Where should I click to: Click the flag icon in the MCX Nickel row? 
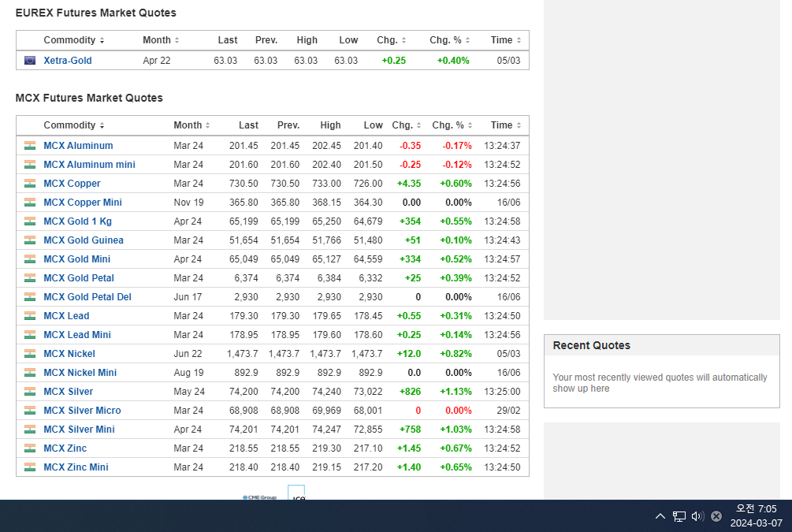[30, 354]
